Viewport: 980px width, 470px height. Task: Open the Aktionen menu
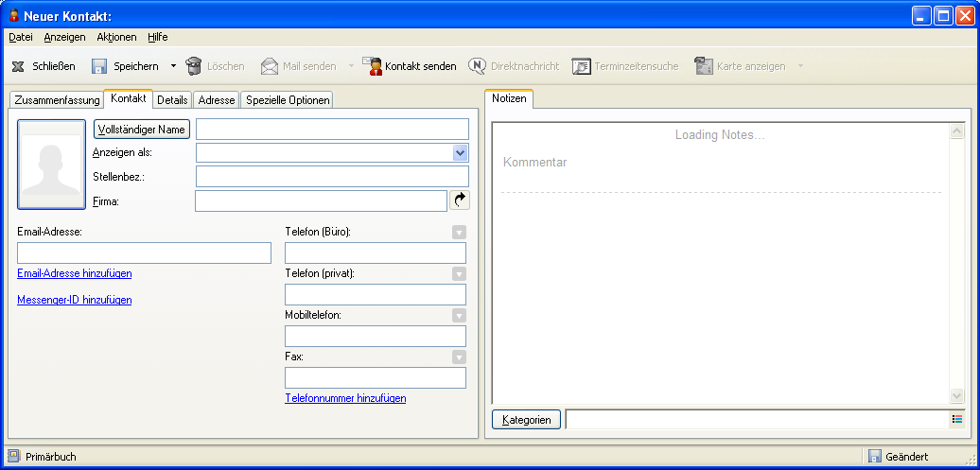pyautogui.click(x=116, y=37)
